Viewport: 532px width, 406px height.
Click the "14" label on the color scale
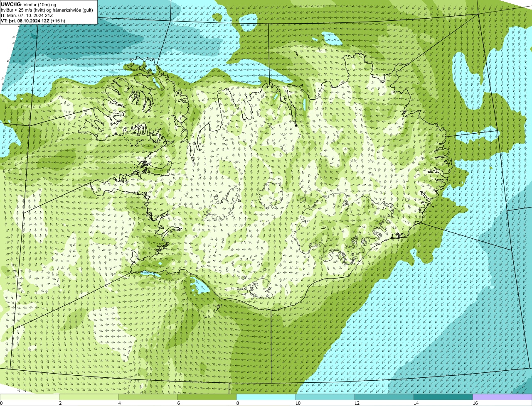point(416,403)
